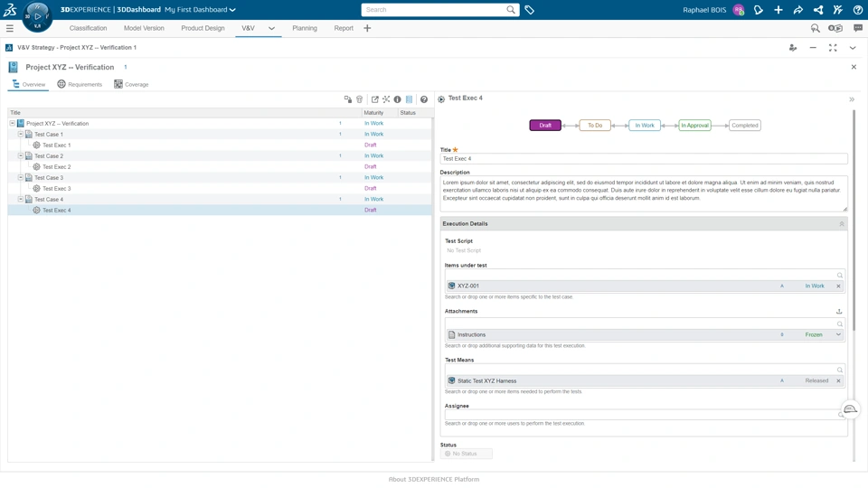
Task: Click the toolbar help question mark
Action: [424, 99]
